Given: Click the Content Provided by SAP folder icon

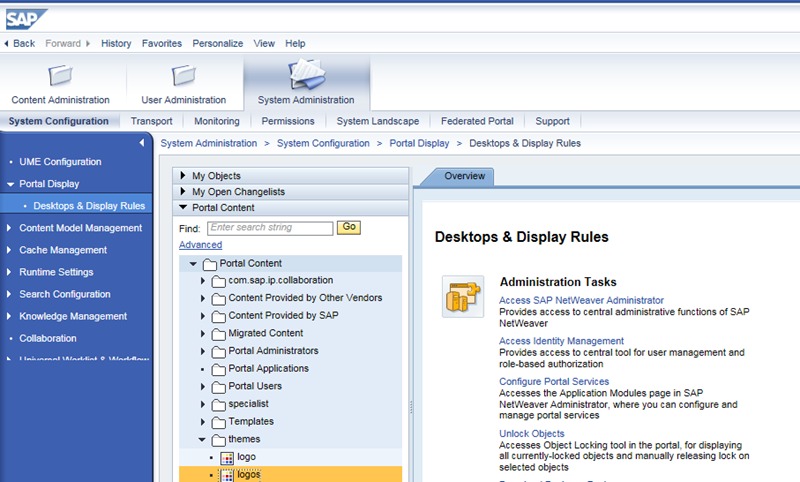Looking at the screenshot, I should coord(218,317).
